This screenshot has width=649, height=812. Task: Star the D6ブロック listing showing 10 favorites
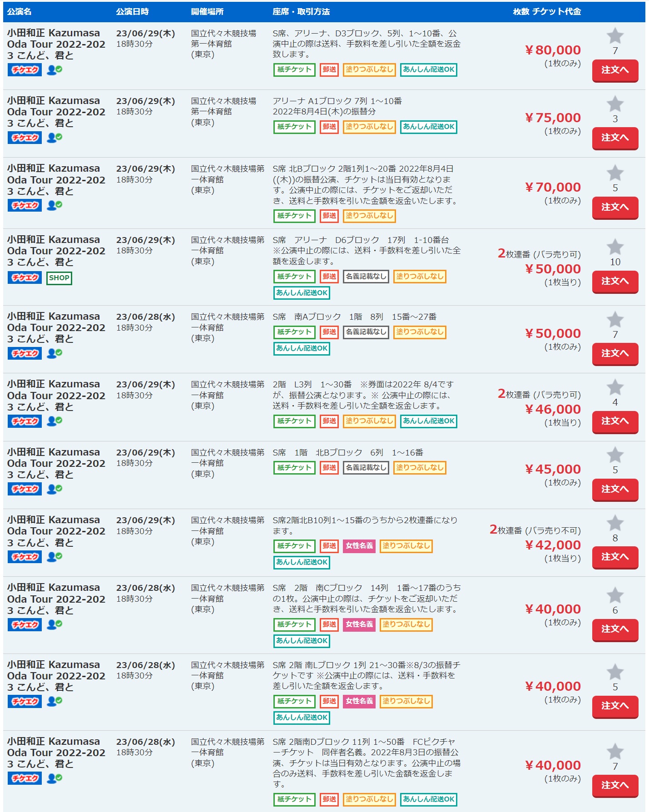(615, 247)
